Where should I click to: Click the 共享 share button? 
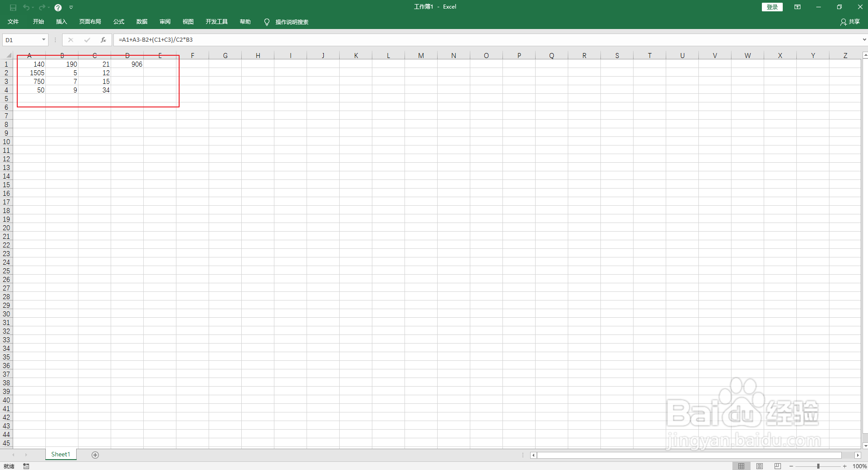pos(850,22)
